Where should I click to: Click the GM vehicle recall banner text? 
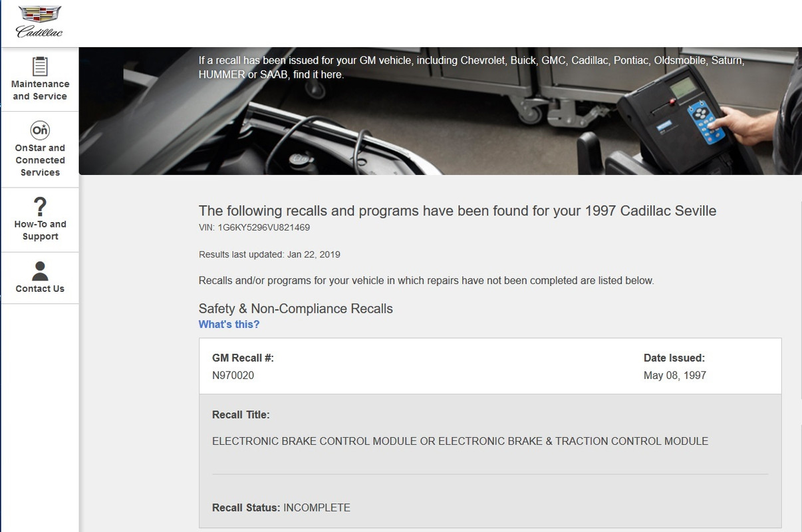(x=471, y=67)
